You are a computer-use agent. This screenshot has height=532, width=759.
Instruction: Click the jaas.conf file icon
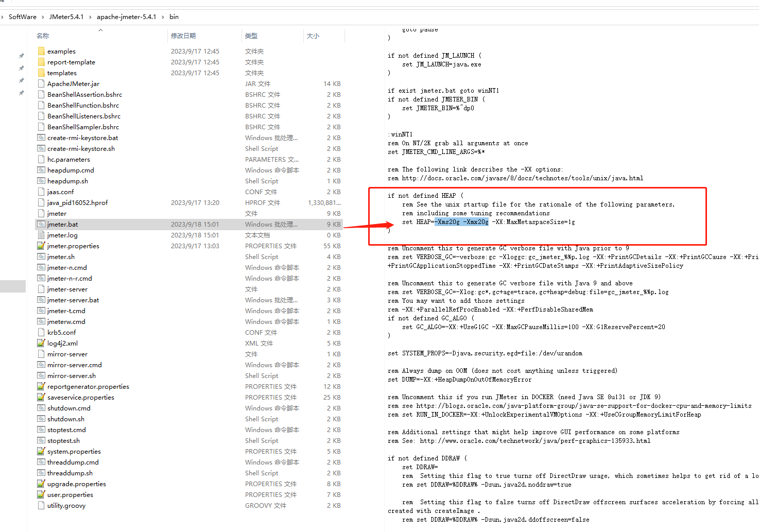coord(41,192)
